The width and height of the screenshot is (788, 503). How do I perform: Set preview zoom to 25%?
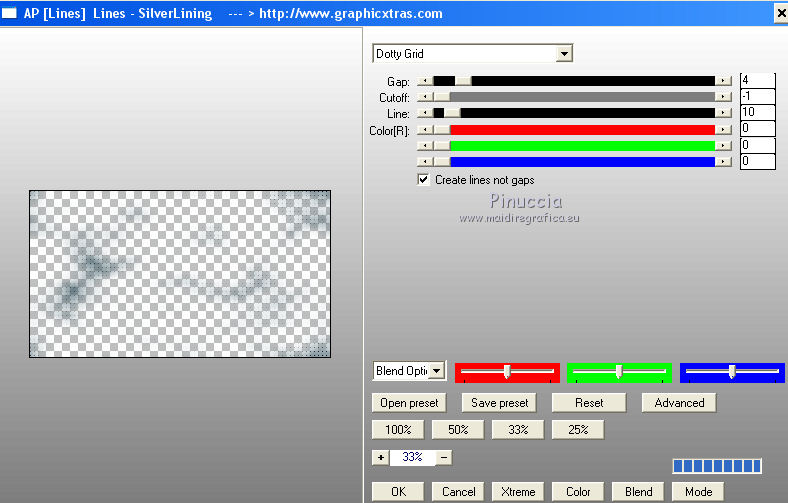click(x=578, y=430)
